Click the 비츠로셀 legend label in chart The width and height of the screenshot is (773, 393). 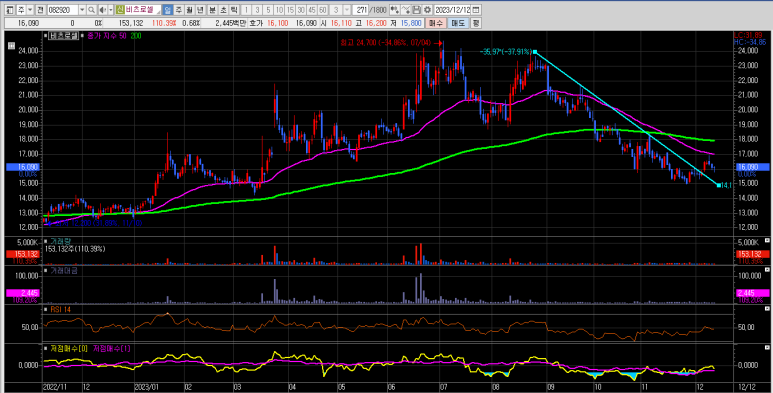(x=64, y=36)
